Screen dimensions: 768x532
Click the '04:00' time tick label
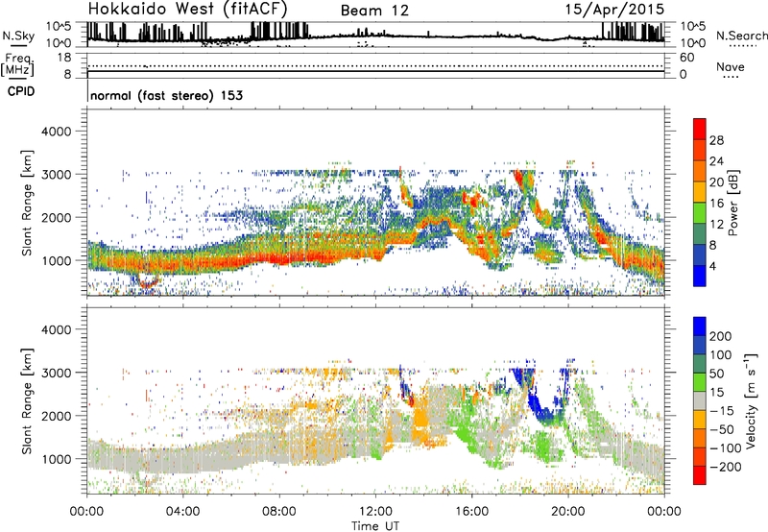tap(183, 512)
